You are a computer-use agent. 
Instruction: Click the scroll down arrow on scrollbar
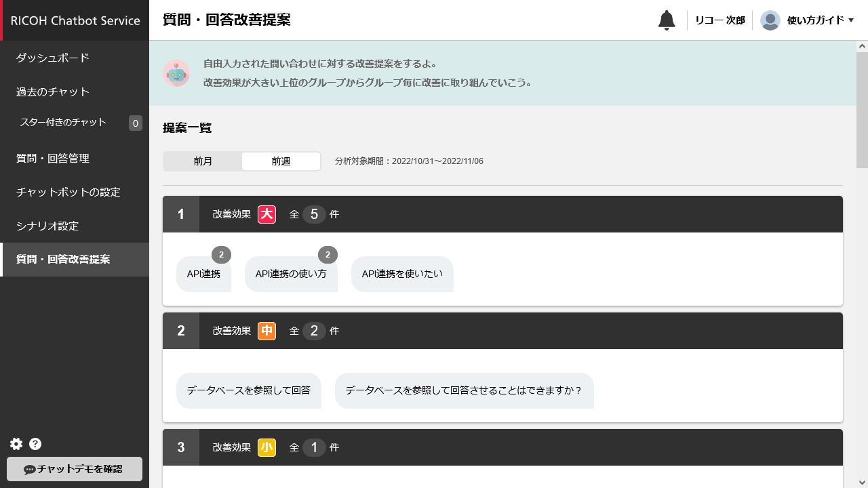point(862,482)
